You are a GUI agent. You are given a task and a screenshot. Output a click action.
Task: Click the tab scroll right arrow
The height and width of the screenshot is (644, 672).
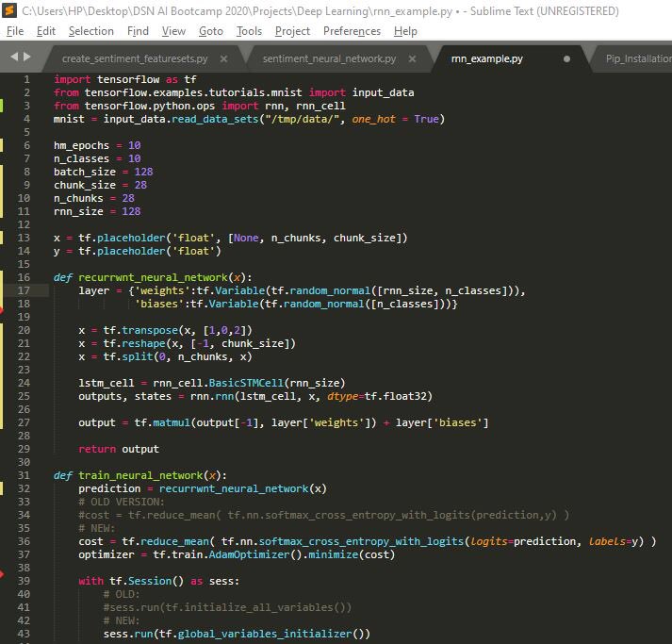(27, 57)
